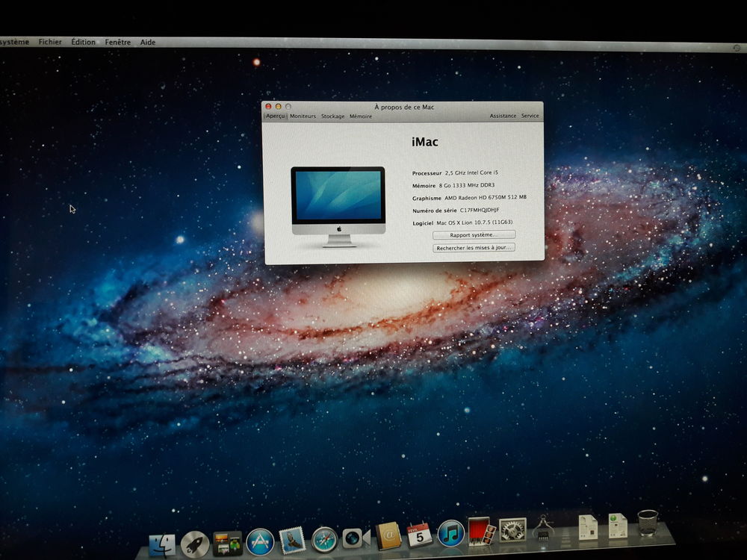The width and height of the screenshot is (747, 560).
Task: Open Address Book in the dock
Action: 388,536
